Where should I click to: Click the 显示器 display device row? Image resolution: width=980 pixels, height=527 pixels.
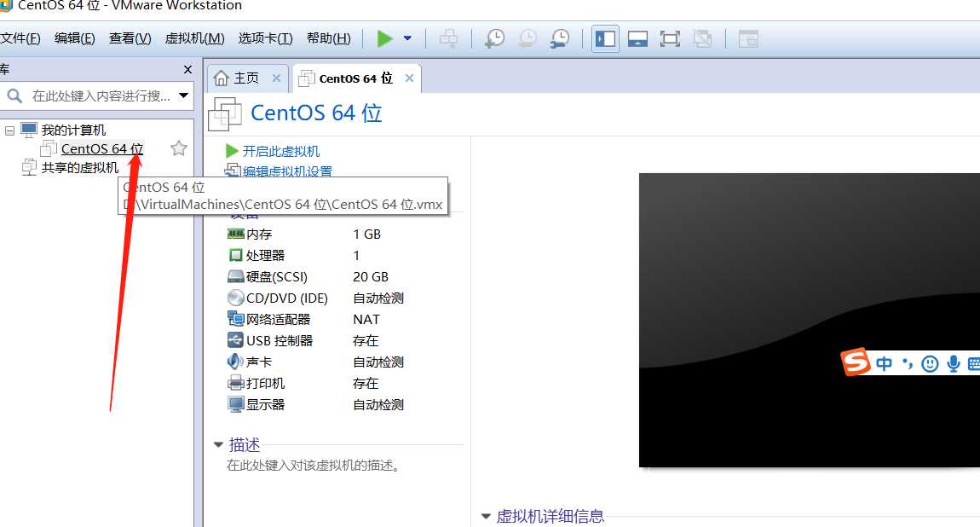pyautogui.click(x=315, y=404)
